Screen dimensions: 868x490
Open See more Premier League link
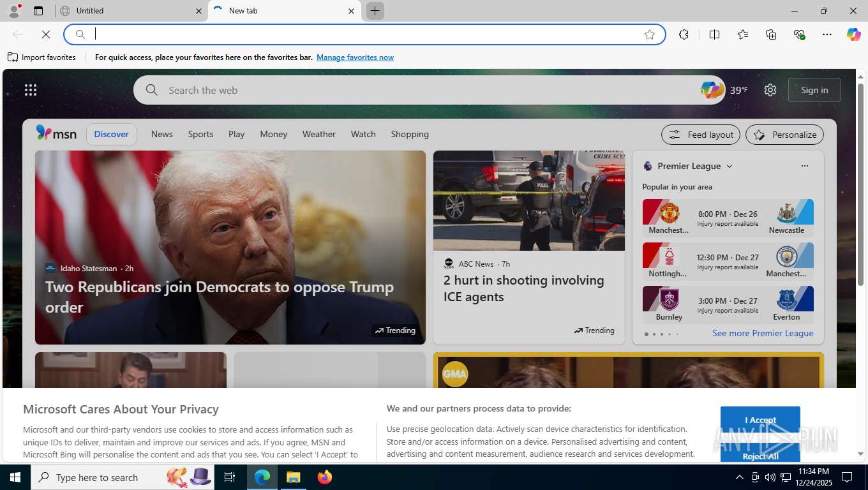pyautogui.click(x=763, y=333)
